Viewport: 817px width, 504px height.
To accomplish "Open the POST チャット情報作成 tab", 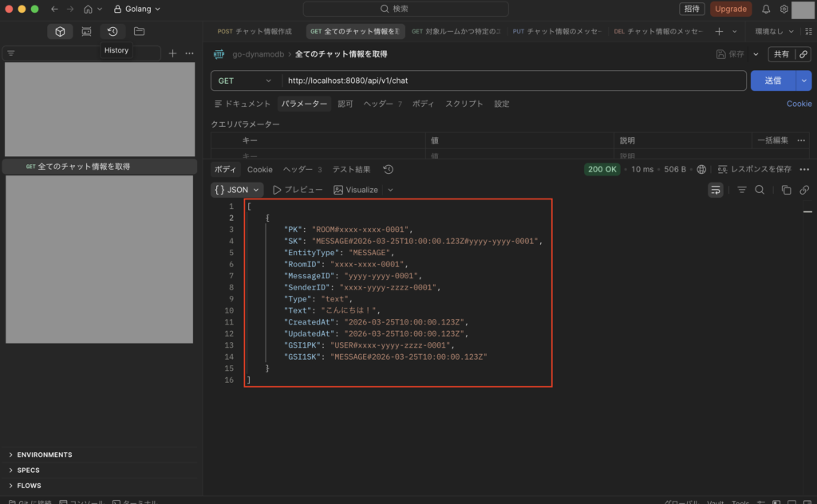I will point(255,31).
